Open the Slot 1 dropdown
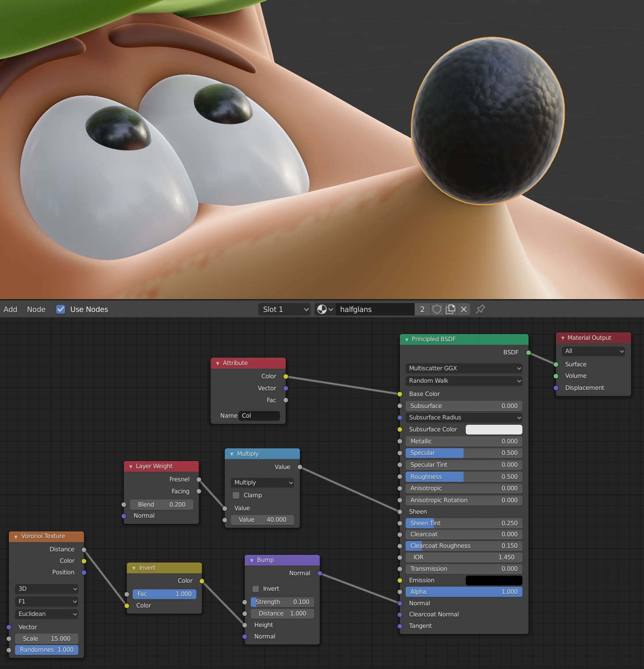The width and height of the screenshot is (644, 669). pyautogui.click(x=284, y=309)
